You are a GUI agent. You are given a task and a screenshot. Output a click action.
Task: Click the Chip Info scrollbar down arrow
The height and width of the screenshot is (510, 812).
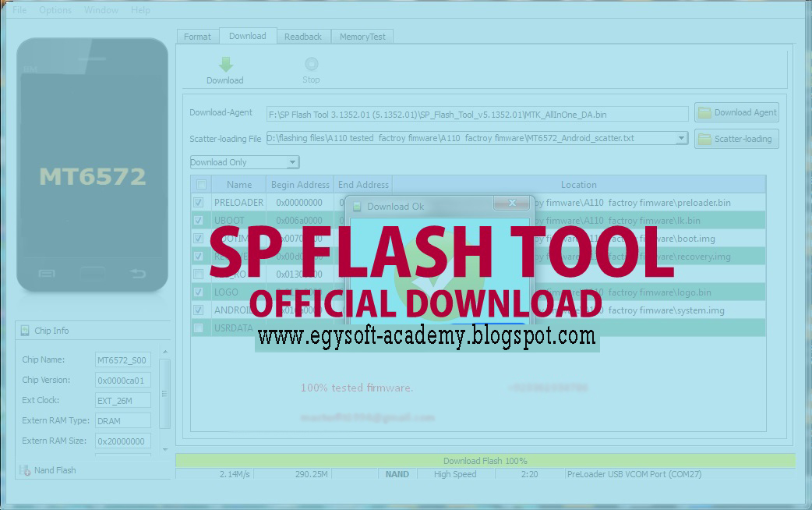pos(165,449)
